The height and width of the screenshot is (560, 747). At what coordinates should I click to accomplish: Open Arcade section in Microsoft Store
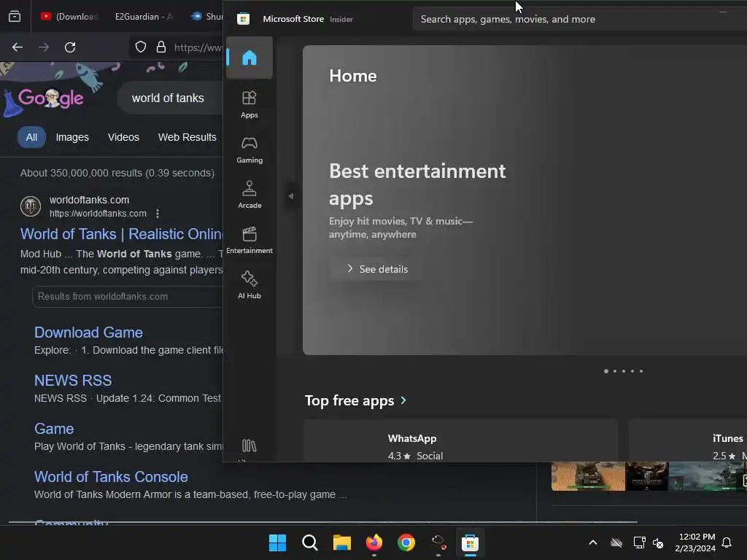coord(249,195)
